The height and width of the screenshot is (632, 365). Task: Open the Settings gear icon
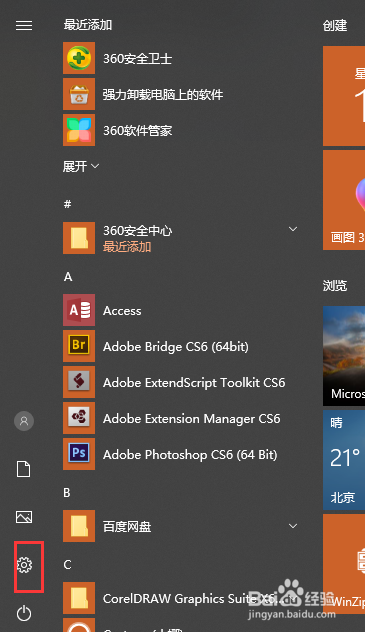point(24,565)
